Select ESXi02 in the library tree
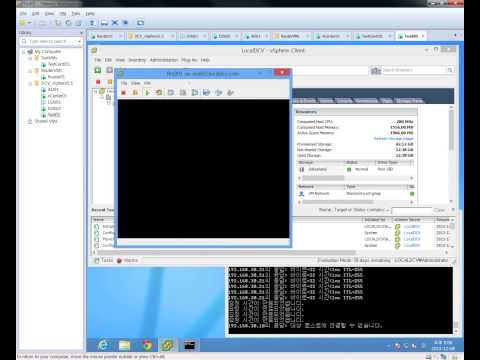Viewport: 480px width, 360px height. (x=54, y=108)
